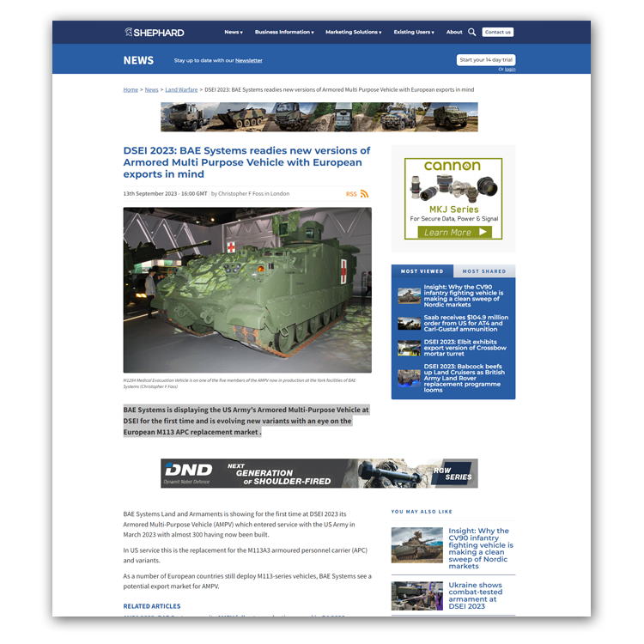Click the Ukraine armament article thumbnail

(416, 596)
